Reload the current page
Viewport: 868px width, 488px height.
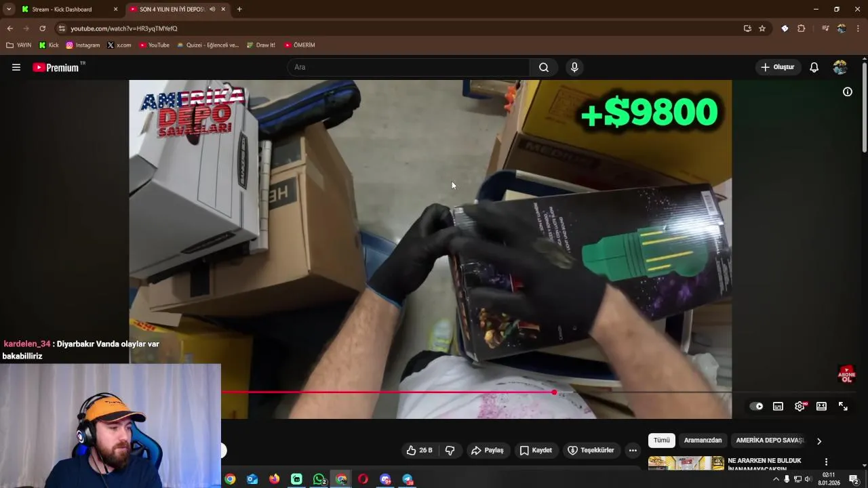[x=42, y=28]
